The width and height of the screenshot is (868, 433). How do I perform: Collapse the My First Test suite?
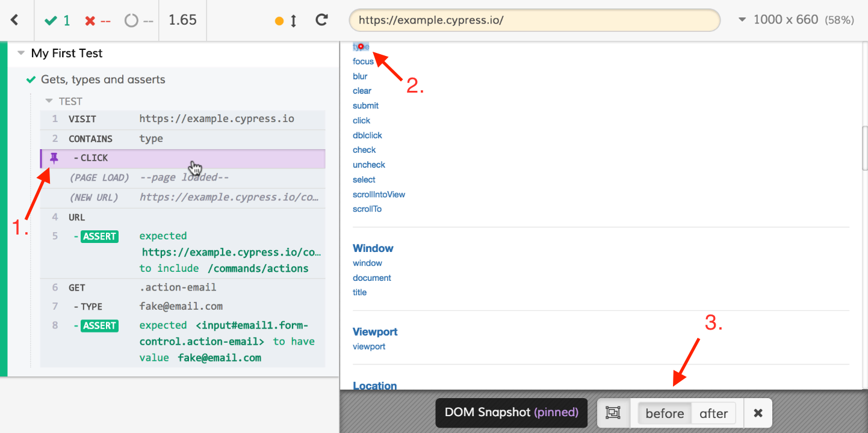(20, 53)
